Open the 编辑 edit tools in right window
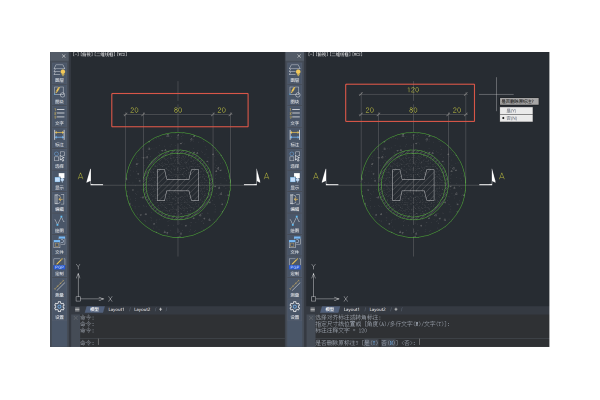The image size is (600, 400). [x=295, y=202]
